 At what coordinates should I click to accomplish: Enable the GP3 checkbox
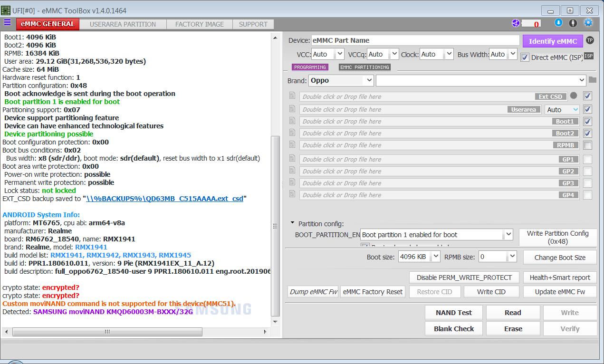click(x=588, y=183)
